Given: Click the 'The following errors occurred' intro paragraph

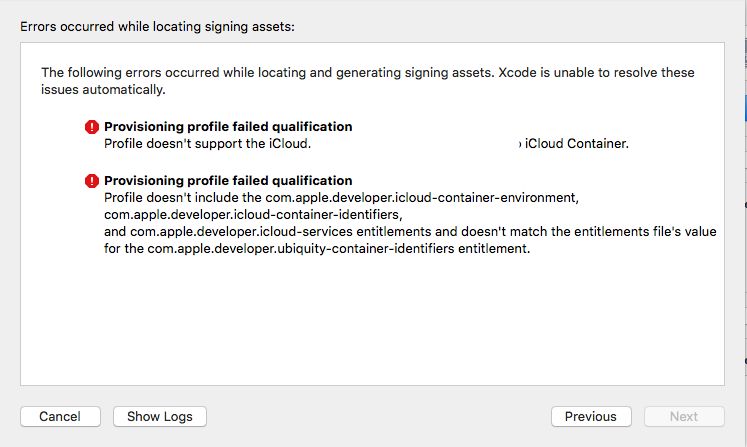Looking at the screenshot, I should (x=367, y=73).
